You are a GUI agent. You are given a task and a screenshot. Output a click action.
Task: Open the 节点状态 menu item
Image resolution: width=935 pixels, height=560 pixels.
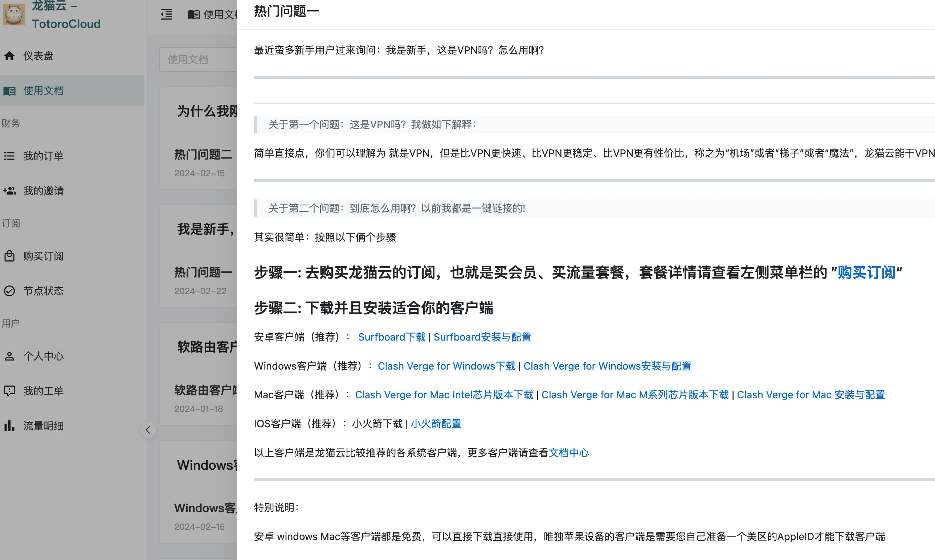tap(44, 291)
